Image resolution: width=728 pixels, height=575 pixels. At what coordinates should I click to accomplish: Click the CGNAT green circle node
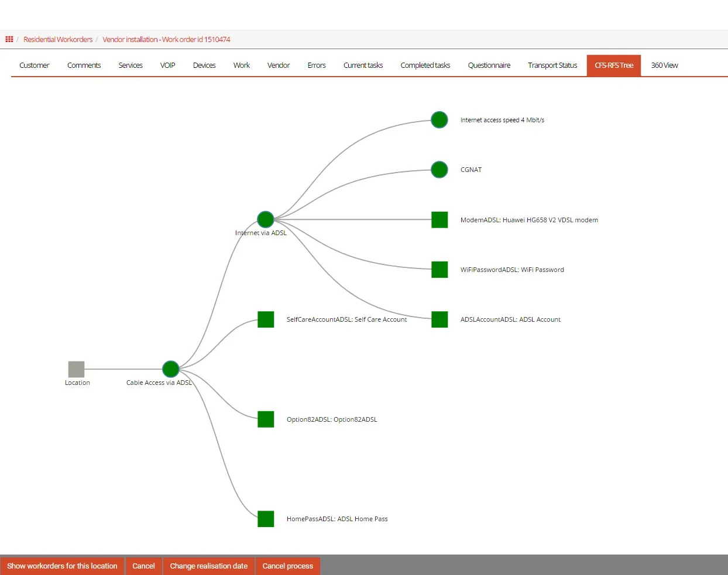pyautogui.click(x=439, y=170)
